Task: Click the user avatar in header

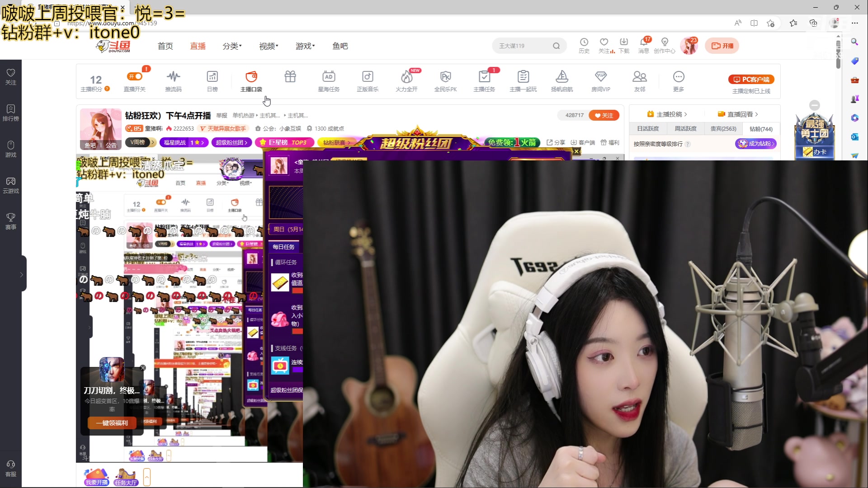Action: coord(689,46)
